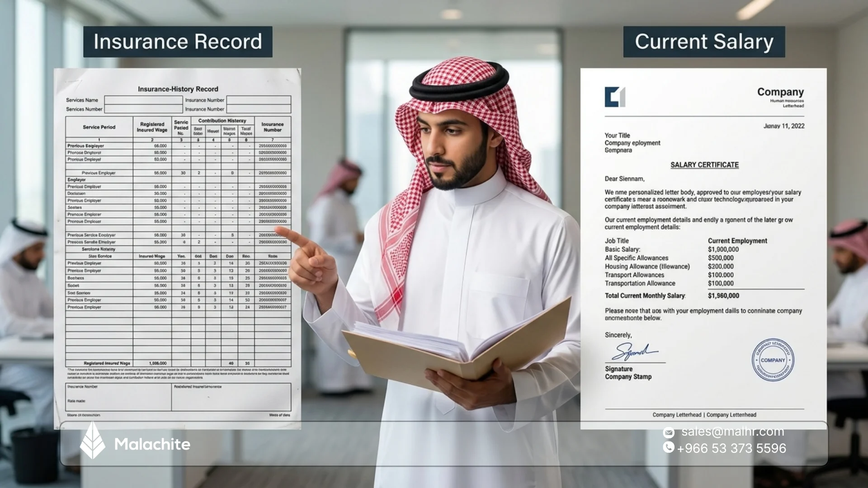The width and height of the screenshot is (868, 488).
Task: Click the phone contact icon
Action: (x=669, y=447)
